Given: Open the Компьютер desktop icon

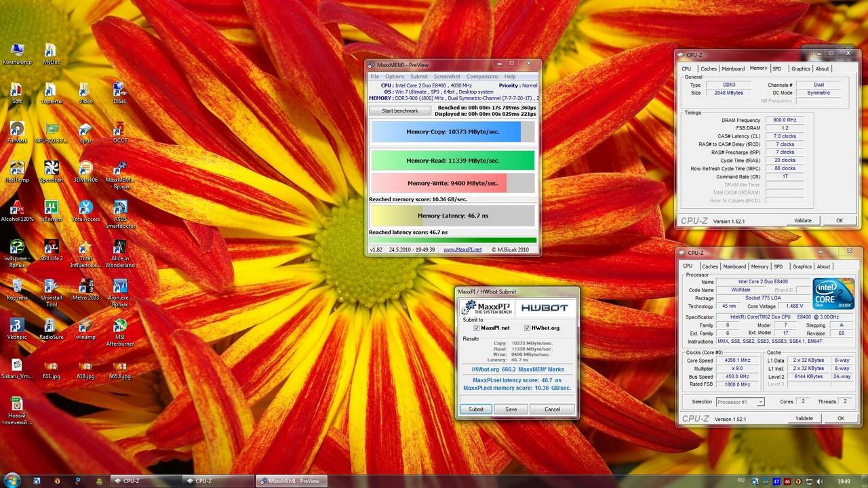Looking at the screenshot, I should pos(17,54).
